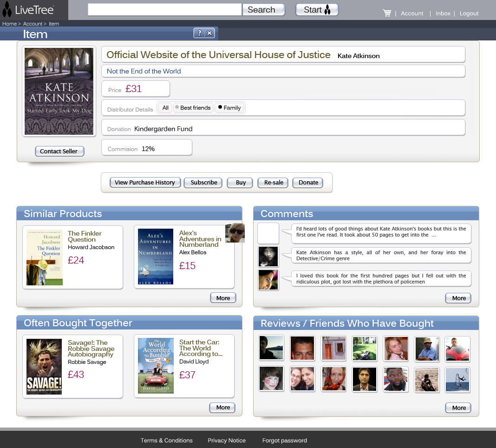Image resolution: width=496 pixels, height=448 pixels.
Task: Click dark-haired pale face commenter avatar
Action: point(268,257)
